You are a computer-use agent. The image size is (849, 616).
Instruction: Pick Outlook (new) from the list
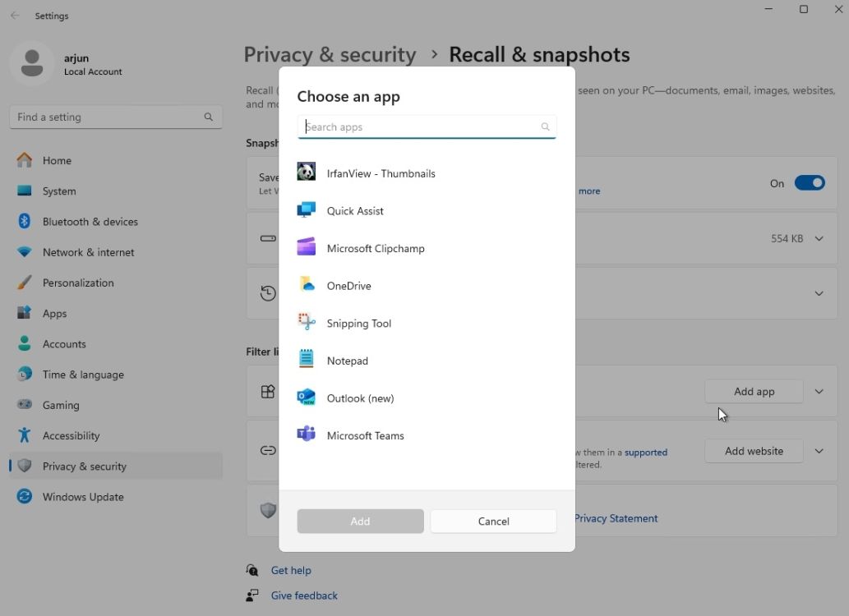tap(427, 398)
